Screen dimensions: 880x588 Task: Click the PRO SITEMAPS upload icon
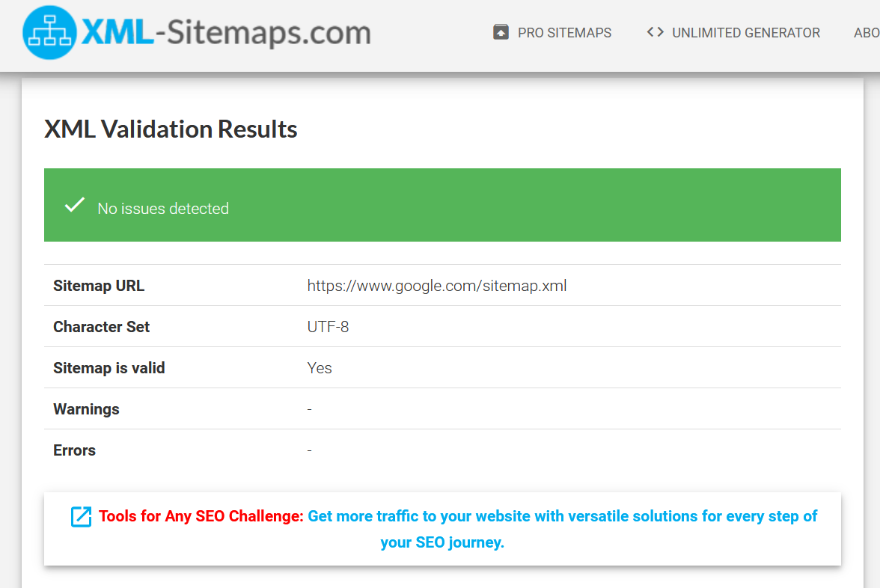point(501,32)
